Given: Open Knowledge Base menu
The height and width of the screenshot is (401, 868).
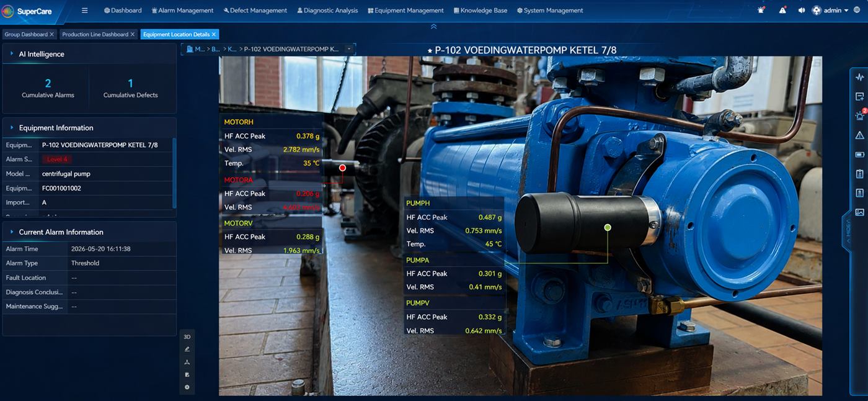Looking at the screenshot, I should coord(480,11).
